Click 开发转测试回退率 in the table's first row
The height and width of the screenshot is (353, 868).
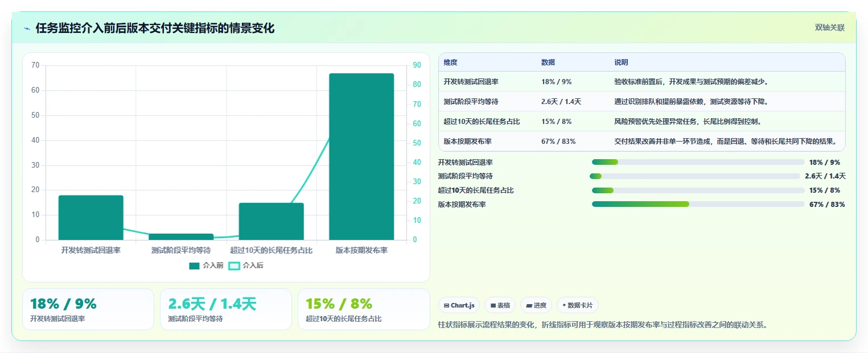[471, 82]
